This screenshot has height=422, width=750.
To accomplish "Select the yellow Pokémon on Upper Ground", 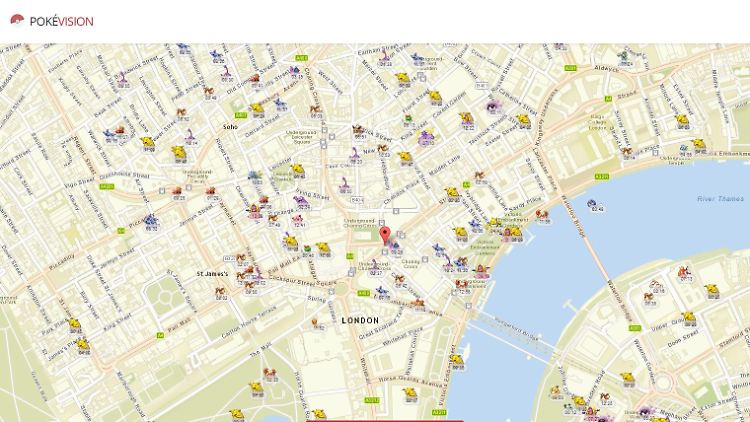I will (689, 317).
